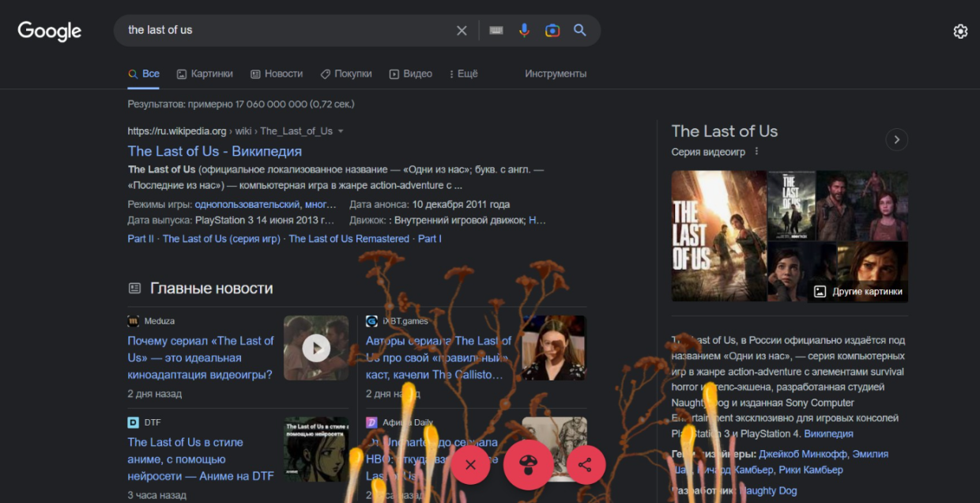The width and height of the screenshot is (980, 503).
Task: Switch to the Новости tab
Action: point(277,74)
